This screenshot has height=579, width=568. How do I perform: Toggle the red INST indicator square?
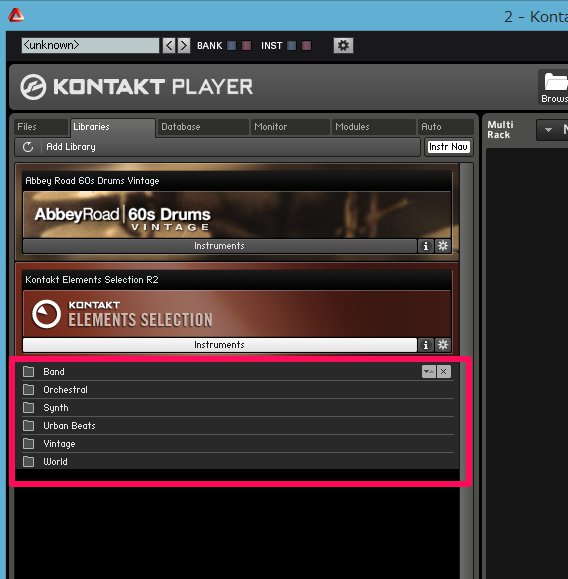306,45
